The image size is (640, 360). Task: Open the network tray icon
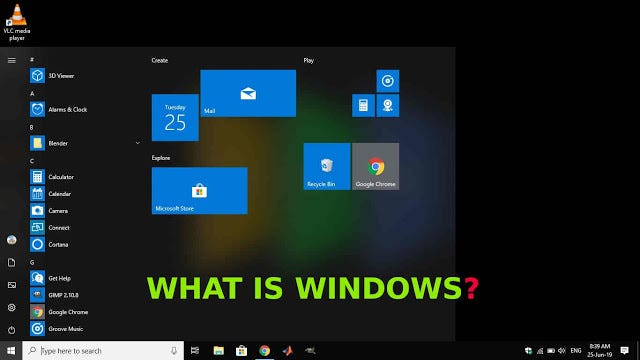coord(540,351)
